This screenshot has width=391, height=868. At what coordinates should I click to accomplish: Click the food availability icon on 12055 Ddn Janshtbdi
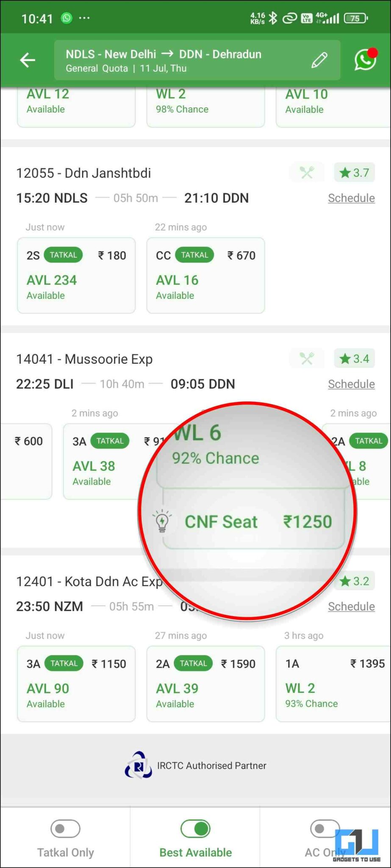point(306,172)
